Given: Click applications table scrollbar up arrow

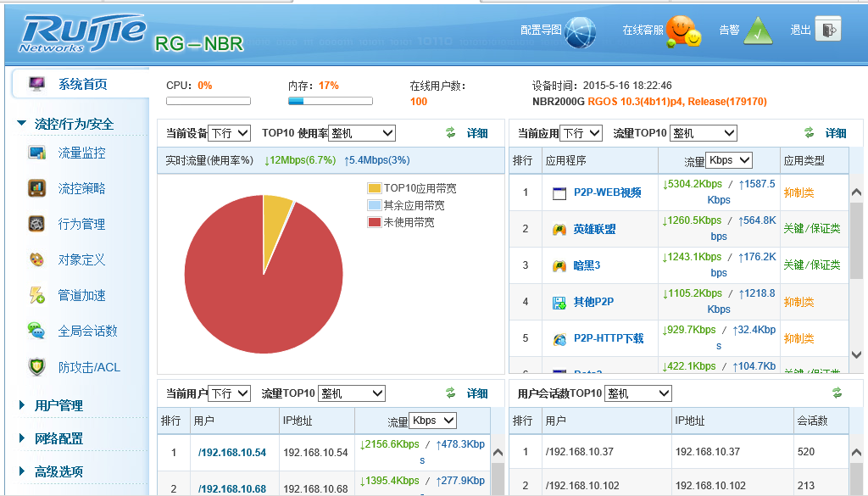Looking at the screenshot, I should point(856,192).
